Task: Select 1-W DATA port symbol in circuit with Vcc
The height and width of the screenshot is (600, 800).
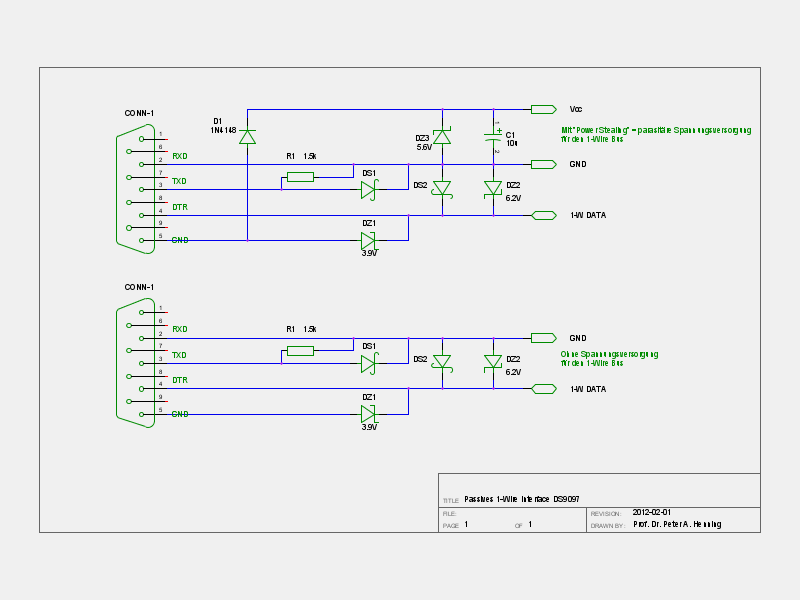Action: [x=543, y=215]
